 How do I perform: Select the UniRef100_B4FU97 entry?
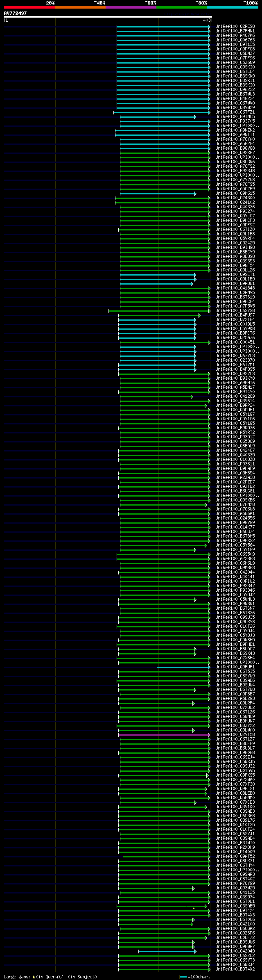coord(235,315)
